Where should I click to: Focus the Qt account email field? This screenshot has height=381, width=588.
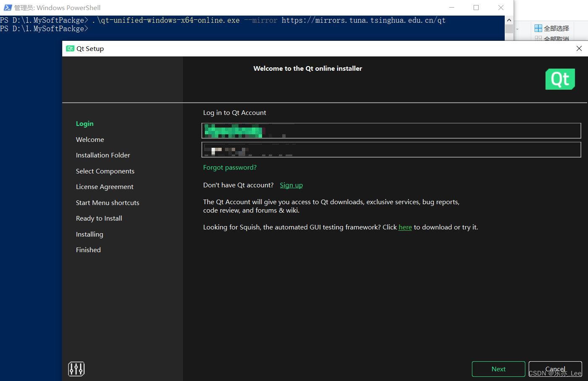391,131
